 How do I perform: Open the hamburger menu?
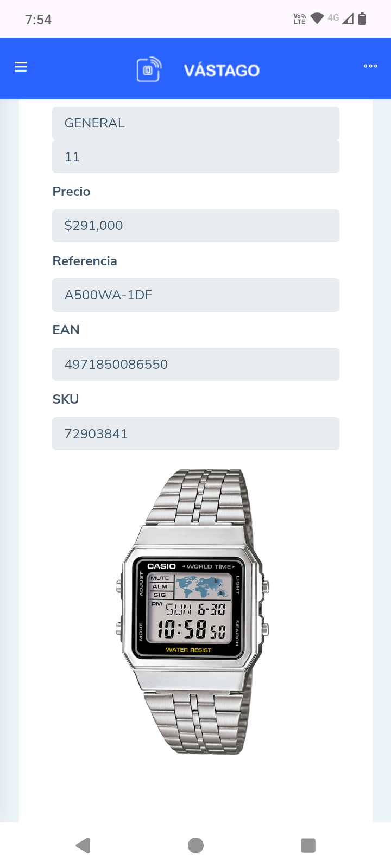(x=21, y=67)
